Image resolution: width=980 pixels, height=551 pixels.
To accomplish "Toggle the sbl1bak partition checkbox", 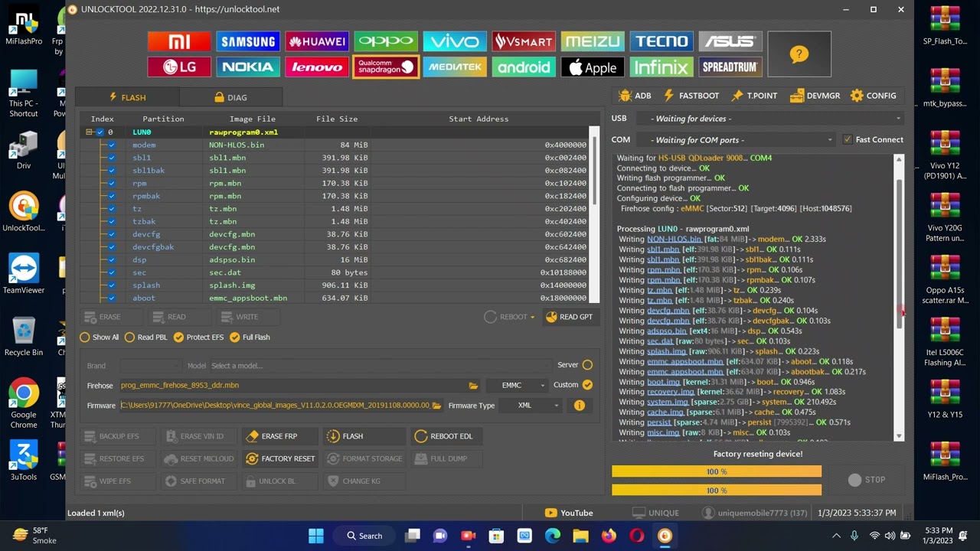I will tap(112, 171).
